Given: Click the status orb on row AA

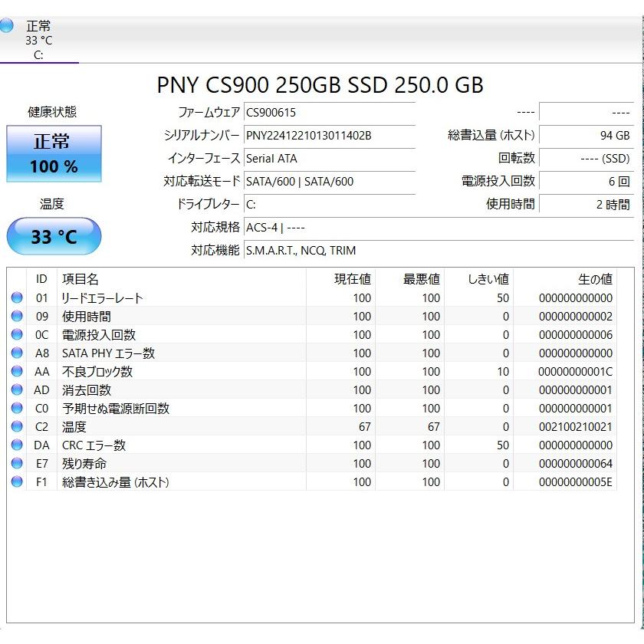Looking at the screenshot, I should tap(17, 371).
